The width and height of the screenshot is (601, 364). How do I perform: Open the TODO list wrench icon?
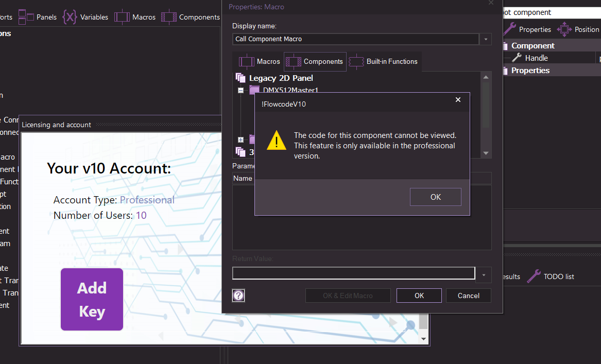point(534,276)
